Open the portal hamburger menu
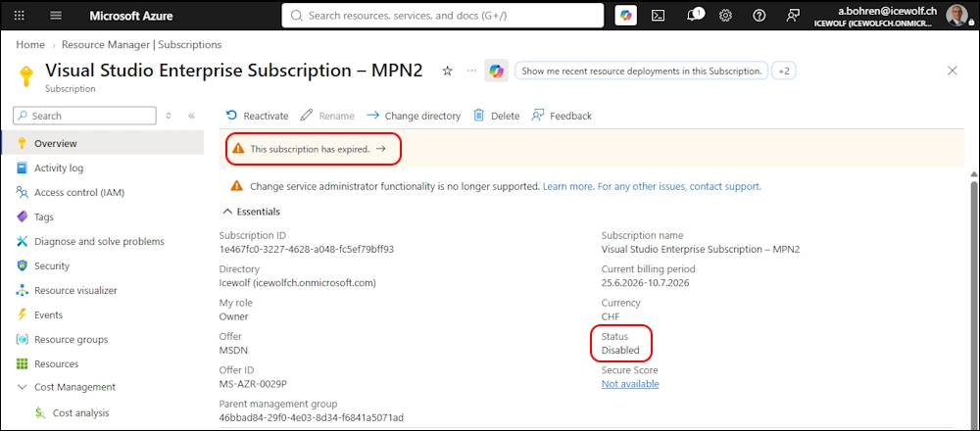980x431 pixels. pyautogui.click(x=56, y=16)
